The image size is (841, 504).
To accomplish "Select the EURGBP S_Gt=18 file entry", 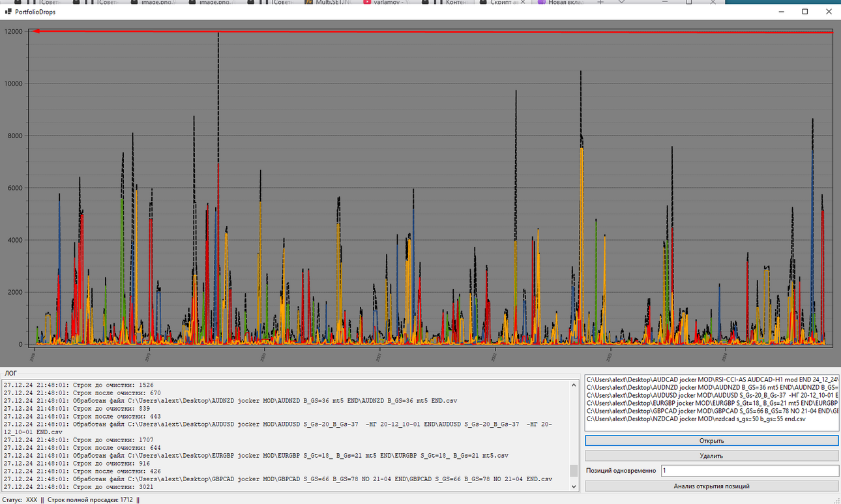I will (x=711, y=403).
